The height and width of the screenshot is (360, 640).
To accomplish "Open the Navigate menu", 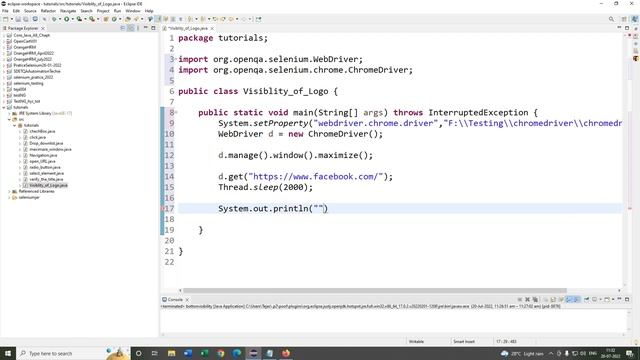I will (68, 11).
